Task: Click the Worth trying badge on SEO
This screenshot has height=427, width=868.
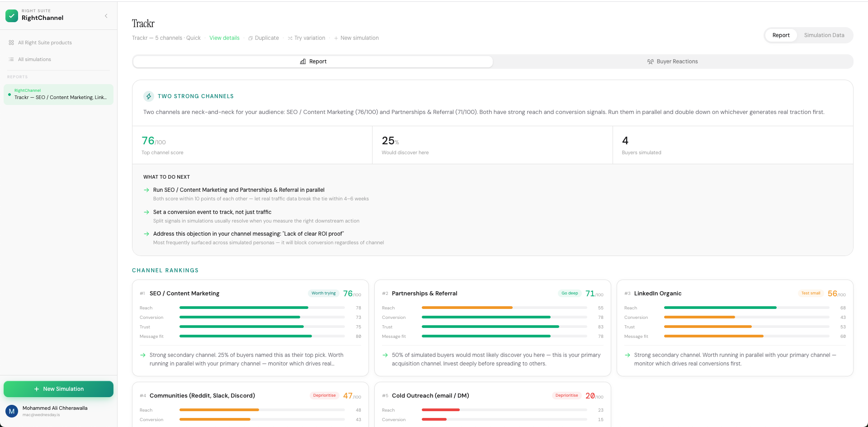Action: (x=323, y=293)
